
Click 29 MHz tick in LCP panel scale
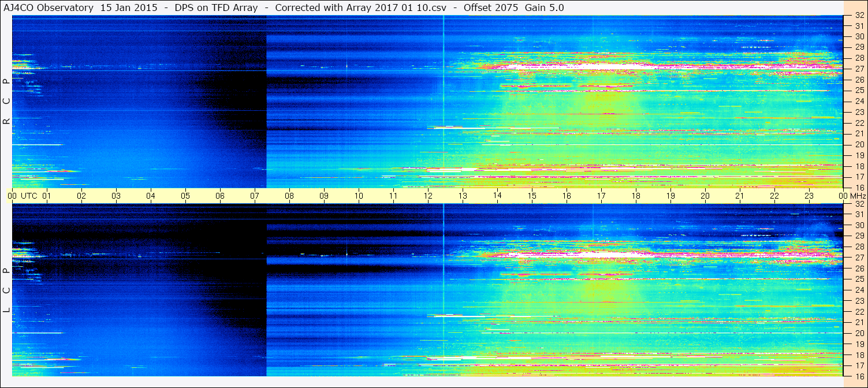[x=859, y=236]
